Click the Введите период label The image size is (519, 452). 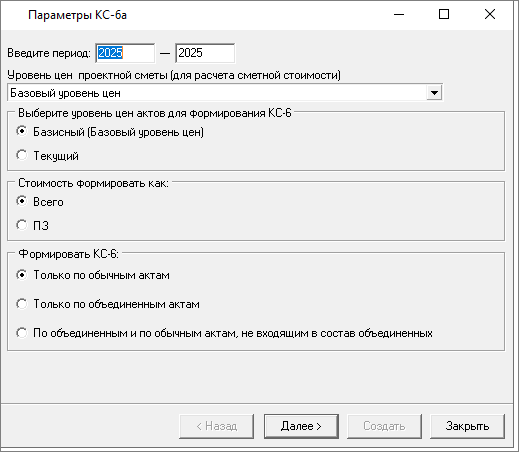[x=49, y=53]
